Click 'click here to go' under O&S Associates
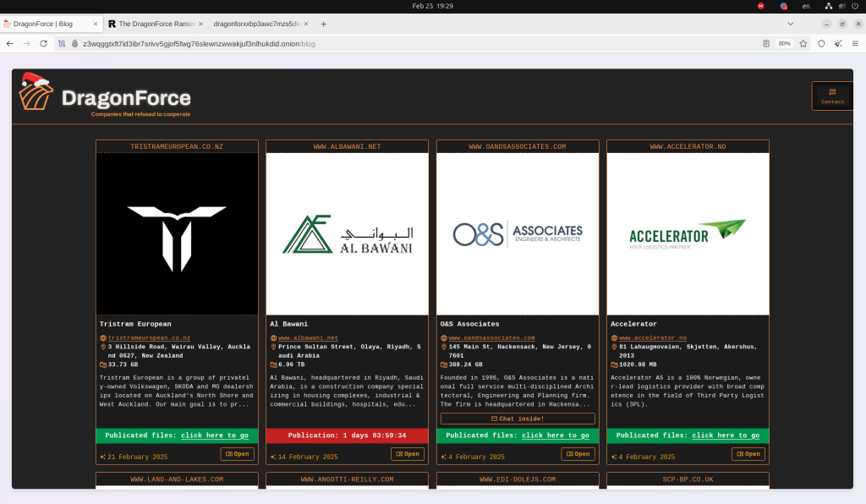The image size is (866, 504). pos(556,436)
